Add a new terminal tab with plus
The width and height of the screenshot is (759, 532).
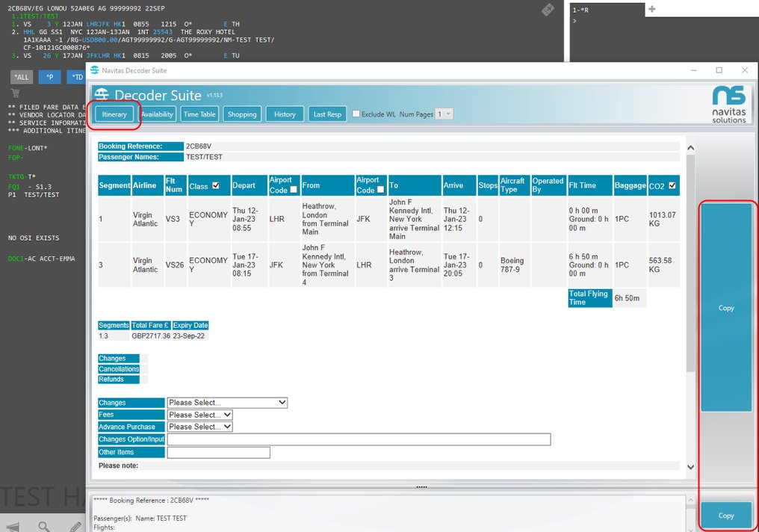[x=652, y=9]
